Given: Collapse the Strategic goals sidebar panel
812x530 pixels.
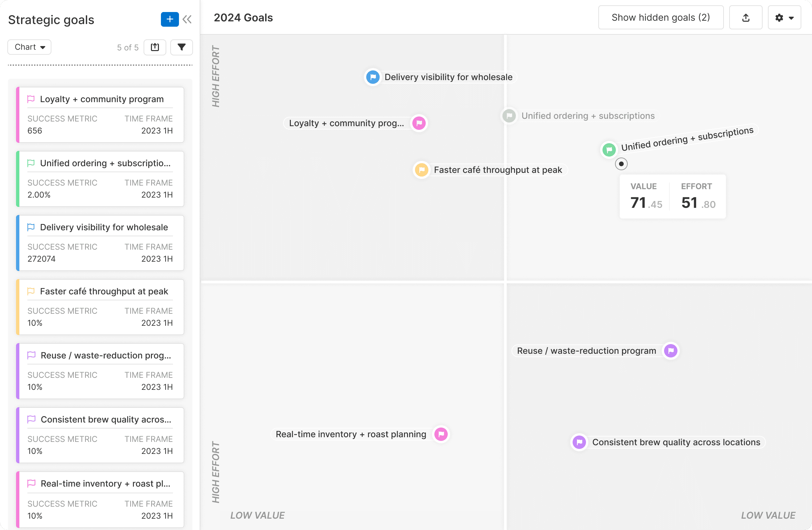Looking at the screenshot, I should pyautogui.click(x=187, y=19).
